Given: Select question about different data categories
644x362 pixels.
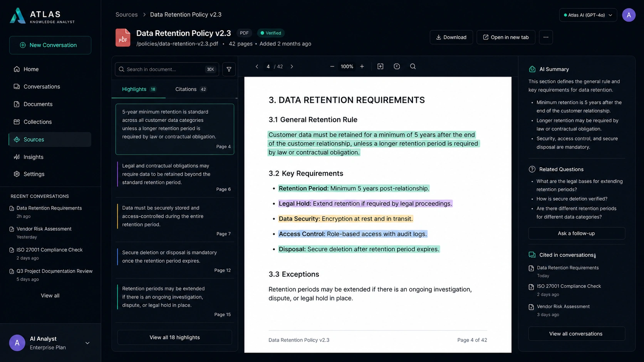Looking at the screenshot, I should (576, 212).
